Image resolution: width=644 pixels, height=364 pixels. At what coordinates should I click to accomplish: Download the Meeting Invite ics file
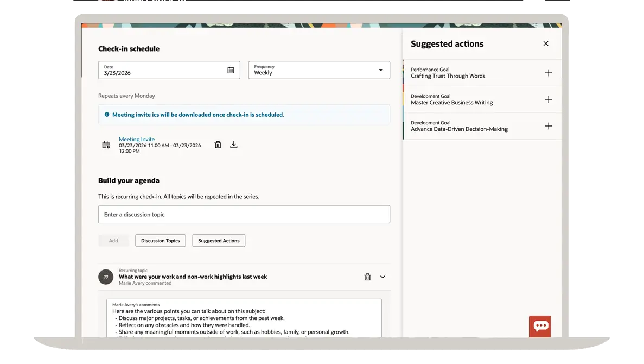pyautogui.click(x=234, y=145)
